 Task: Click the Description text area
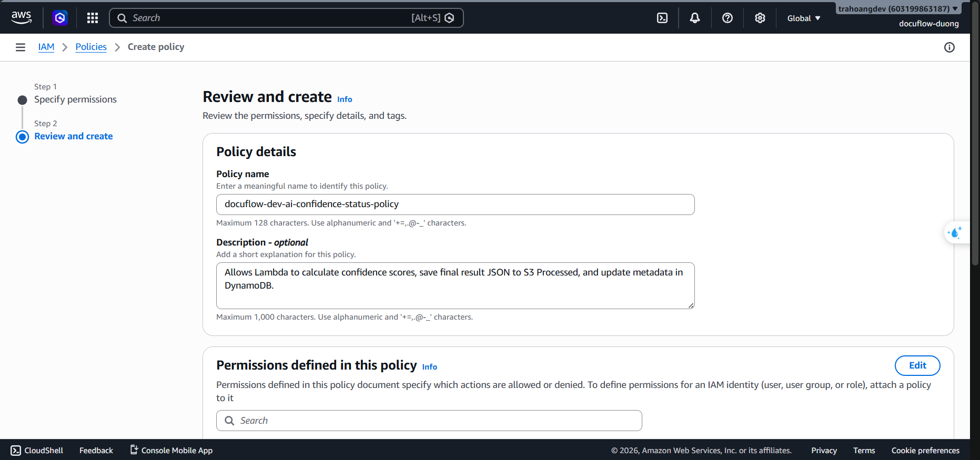click(x=455, y=285)
